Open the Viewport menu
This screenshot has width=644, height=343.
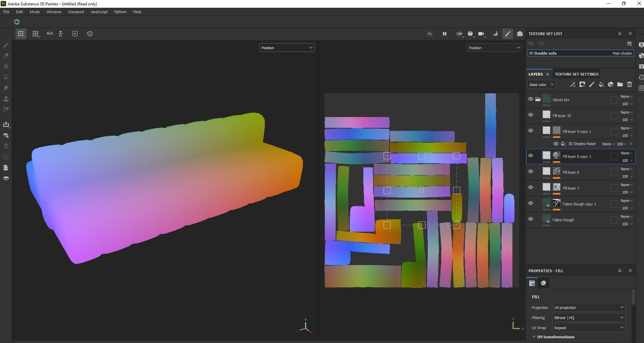click(76, 12)
